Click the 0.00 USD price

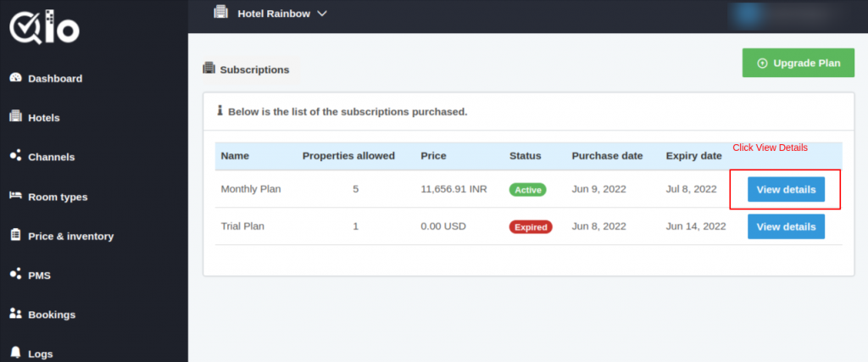(443, 226)
